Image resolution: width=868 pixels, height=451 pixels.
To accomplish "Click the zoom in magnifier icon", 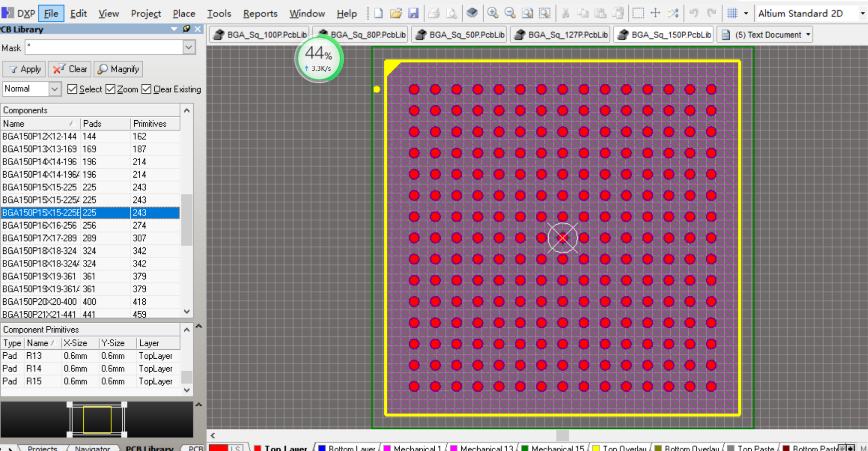I will pyautogui.click(x=493, y=13).
